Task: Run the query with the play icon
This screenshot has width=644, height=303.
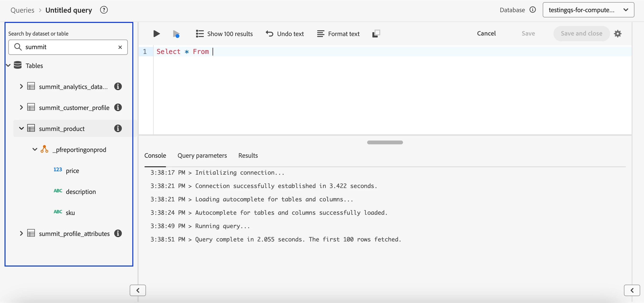Action: tap(156, 33)
